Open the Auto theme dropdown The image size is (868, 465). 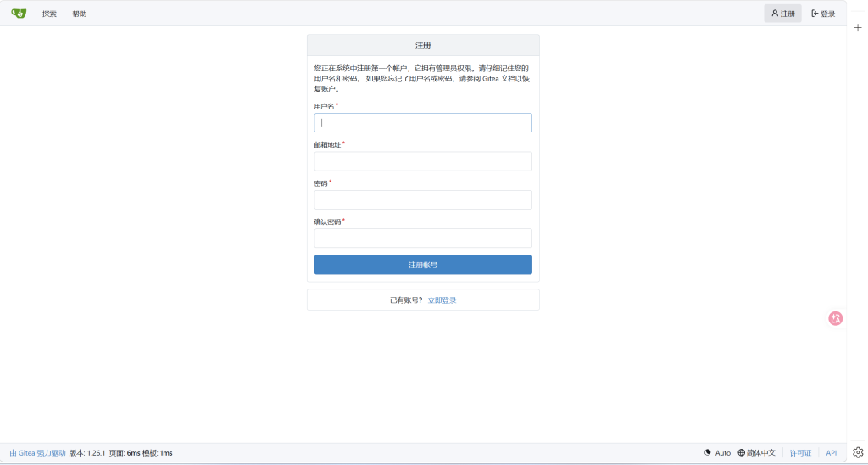click(x=717, y=453)
